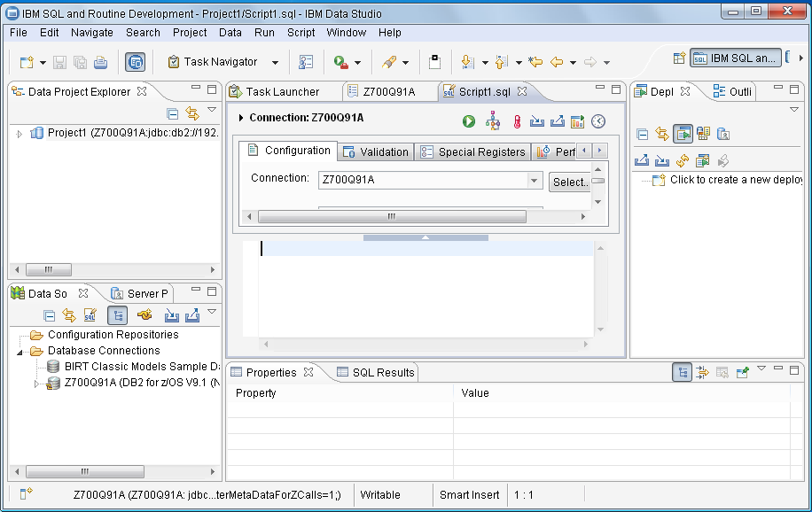Viewport: 812px width, 512px height.
Task: Expand the Project1 tree node
Action: click(20, 134)
